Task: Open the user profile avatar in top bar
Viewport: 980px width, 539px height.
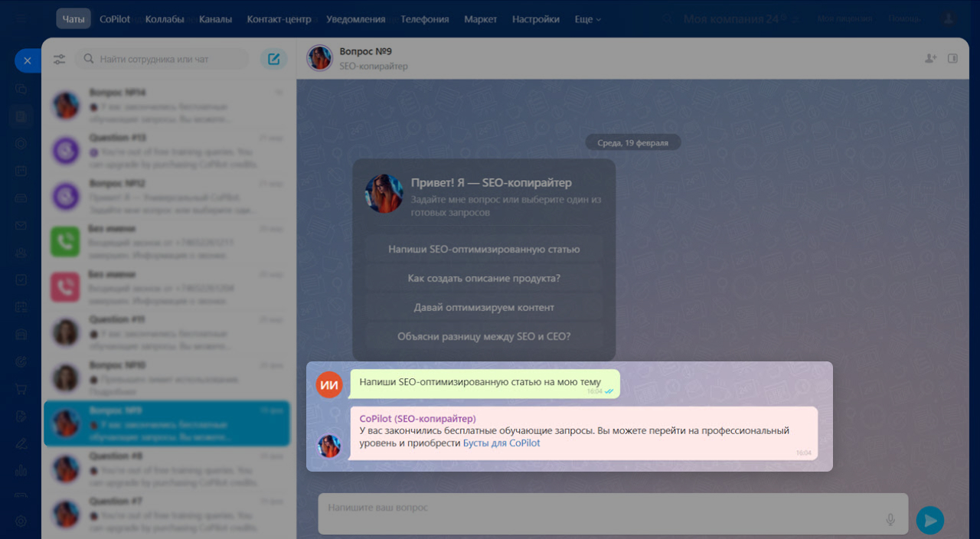Action: (949, 19)
